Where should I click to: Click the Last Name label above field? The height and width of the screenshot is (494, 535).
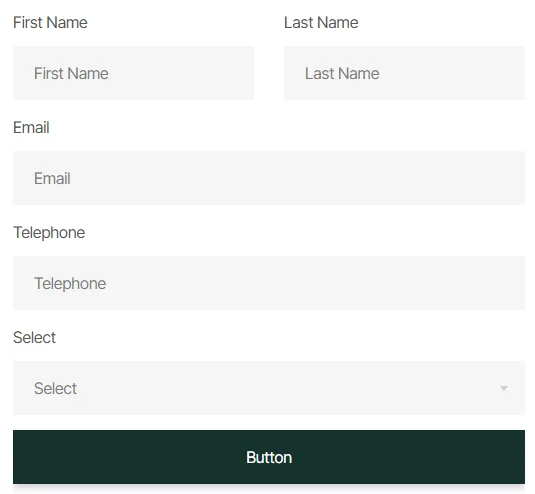tap(321, 23)
